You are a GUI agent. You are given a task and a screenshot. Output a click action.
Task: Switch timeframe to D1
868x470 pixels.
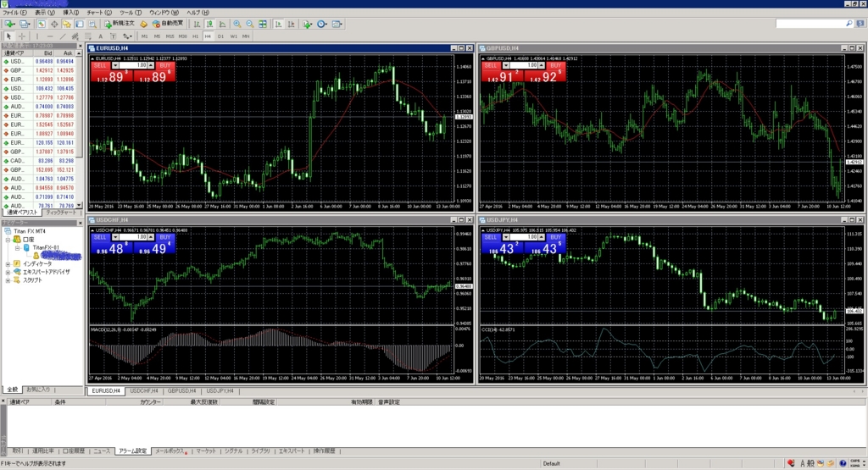(x=220, y=36)
